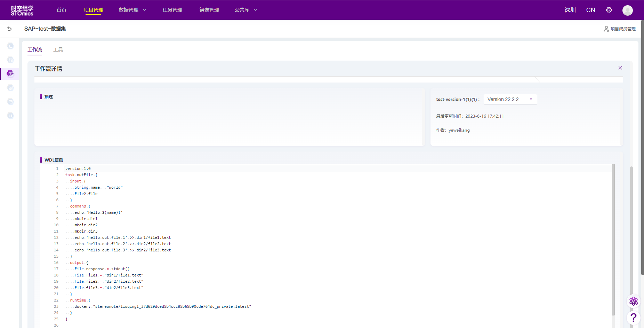Open the list hexagon sidebar icon
This screenshot has width=644, height=328.
(10, 116)
